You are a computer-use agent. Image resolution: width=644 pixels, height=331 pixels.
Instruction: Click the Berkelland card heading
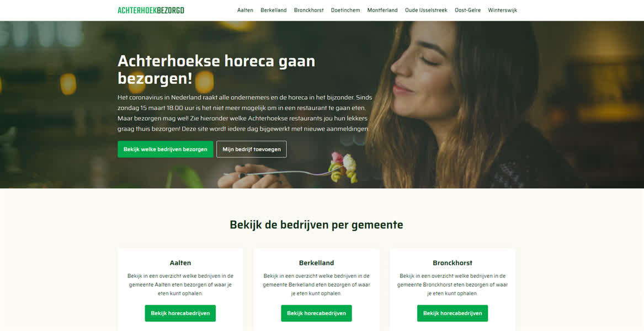click(316, 263)
